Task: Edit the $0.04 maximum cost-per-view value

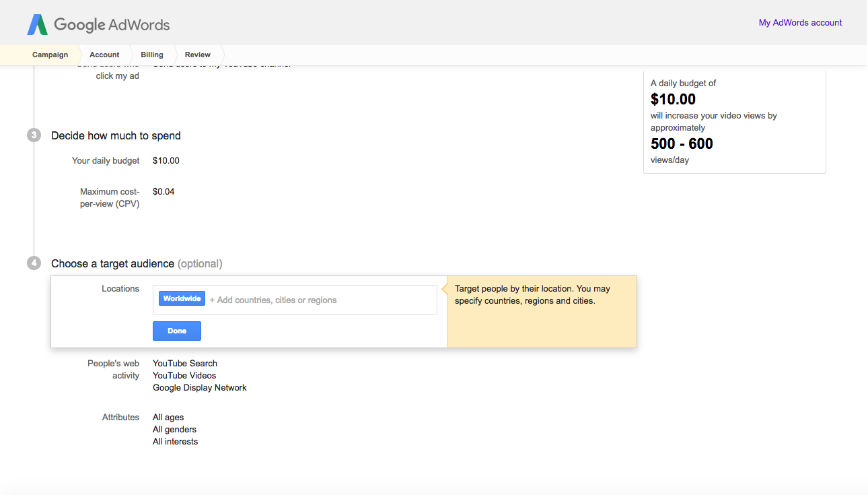Action: [x=164, y=192]
